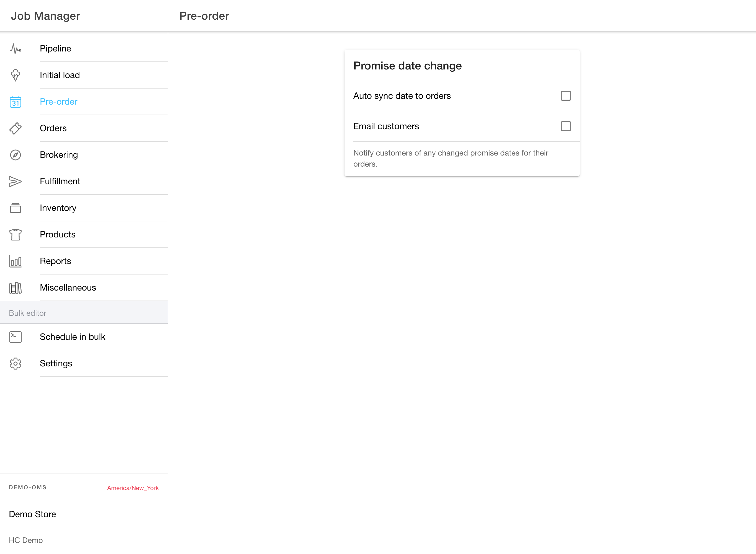Click the Pipeline pulse icon
Viewport: 756px width, 554px height.
(x=15, y=49)
